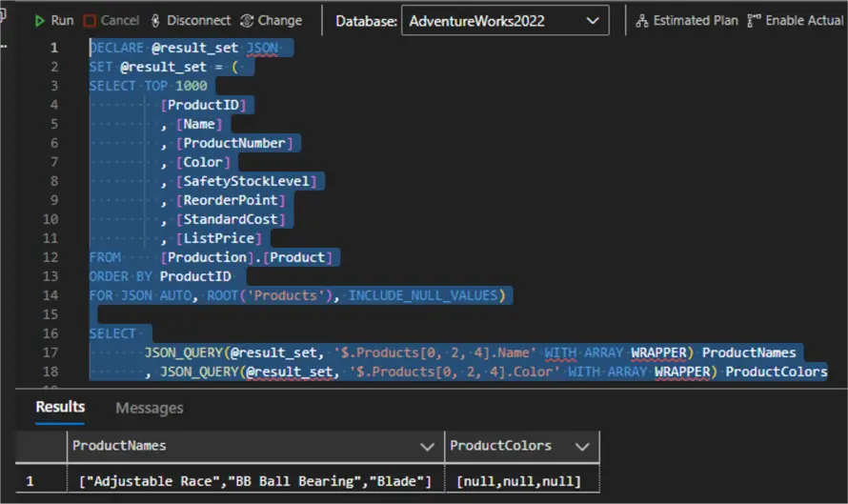Click the Estimated Plan tree icon

(x=641, y=21)
